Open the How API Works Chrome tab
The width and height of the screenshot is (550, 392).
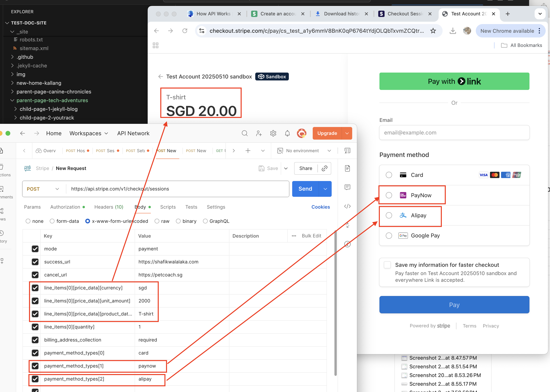click(213, 14)
